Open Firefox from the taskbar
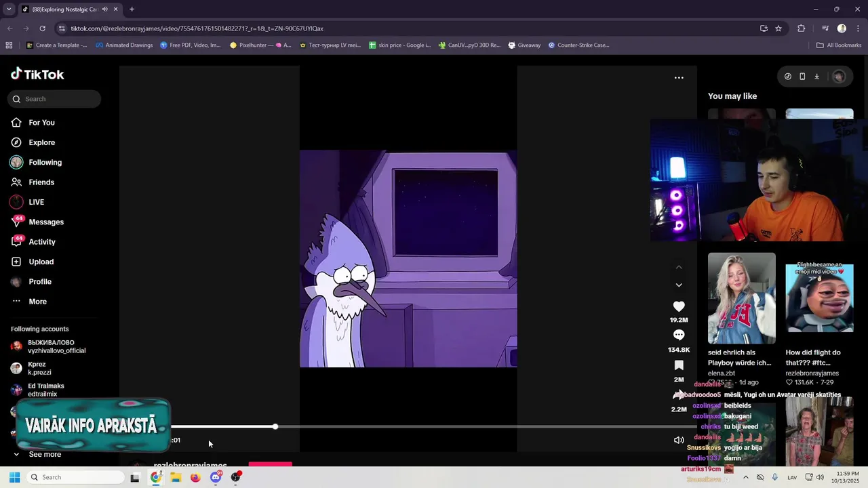The image size is (868, 488). pos(195,477)
